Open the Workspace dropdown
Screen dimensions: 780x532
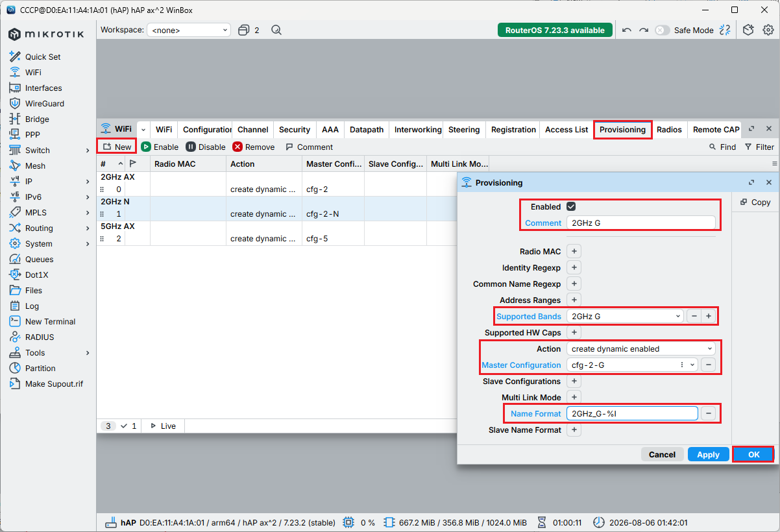click(x=189, y=30)
